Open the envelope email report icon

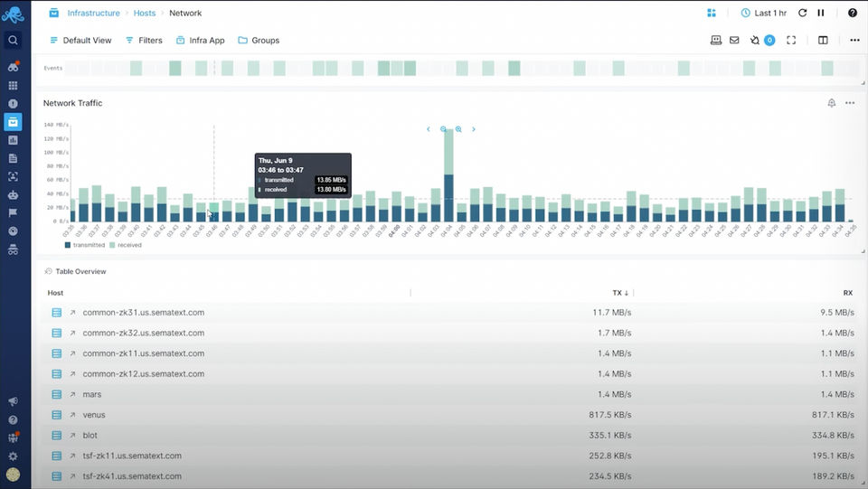pos(734,41)
